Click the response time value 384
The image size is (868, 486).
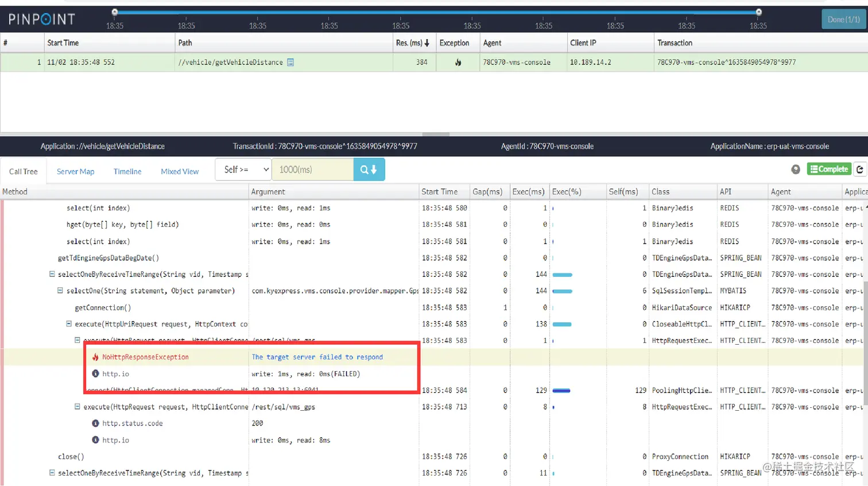pyautogui.click(x=422, y=62)
